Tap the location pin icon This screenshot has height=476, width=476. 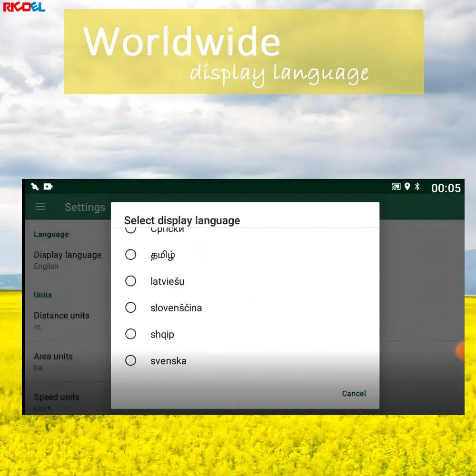coord(407,187)
